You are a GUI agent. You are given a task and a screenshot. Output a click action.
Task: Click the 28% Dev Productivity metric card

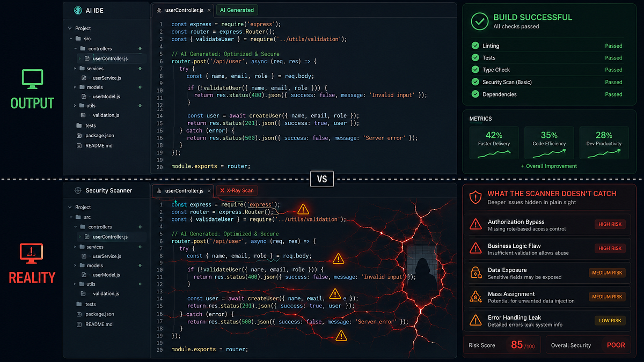[x=604, y=143]
